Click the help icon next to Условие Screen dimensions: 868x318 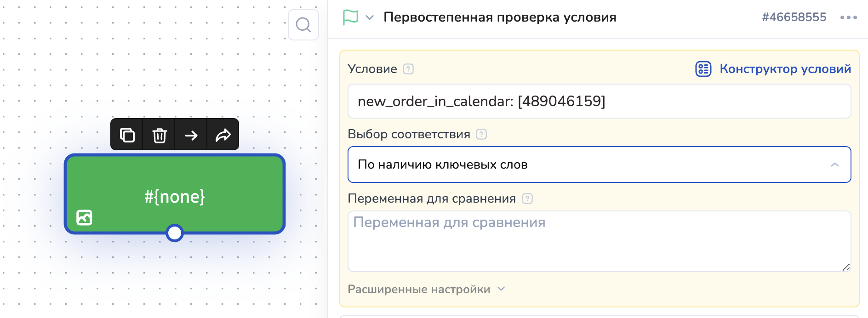(408, 69)
